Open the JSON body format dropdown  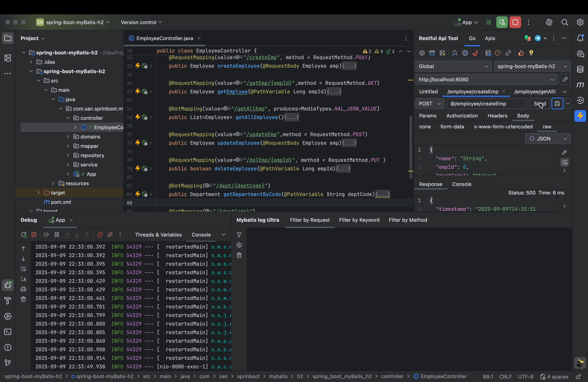pos(548,139)
